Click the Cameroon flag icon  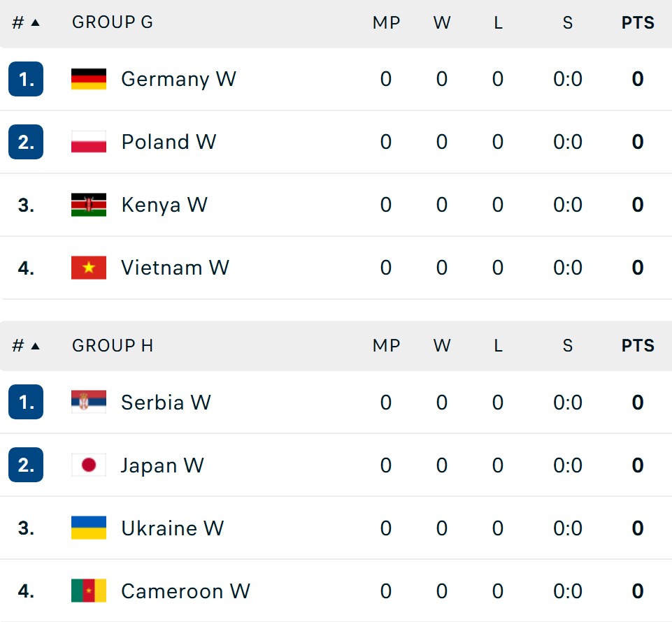[89, 591]
